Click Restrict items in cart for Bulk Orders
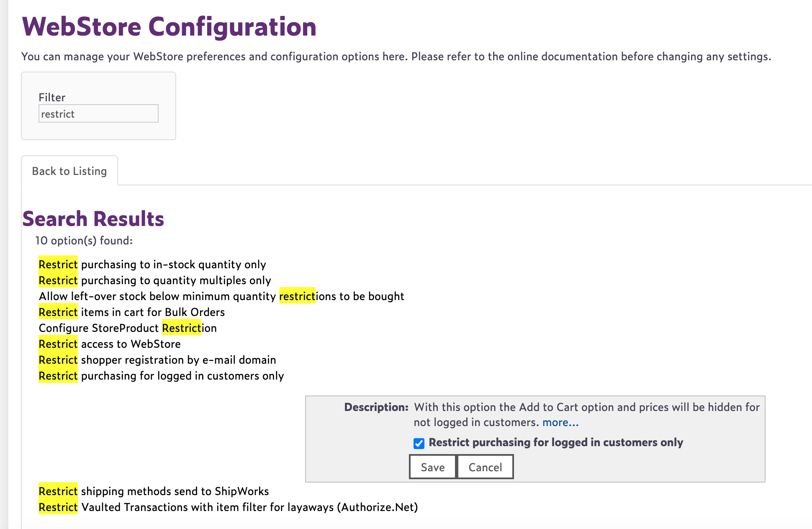This screenshot has width=812, height=529. coord(132,312)
